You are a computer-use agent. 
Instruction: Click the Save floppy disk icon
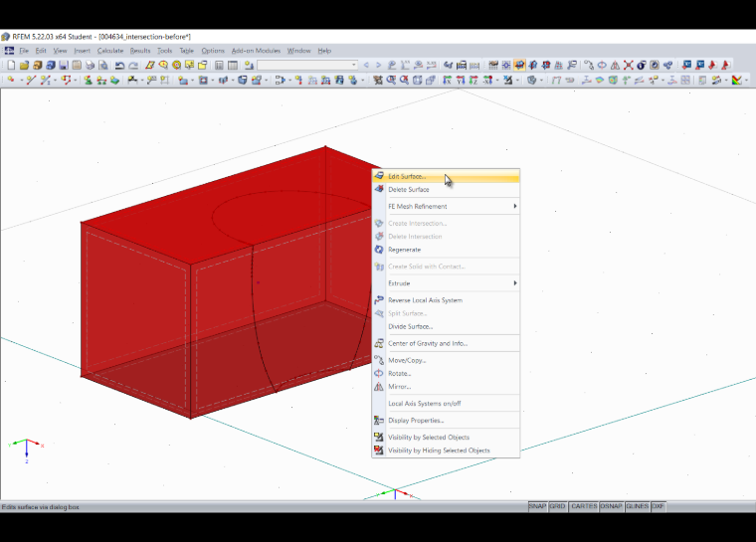(63, 65)
